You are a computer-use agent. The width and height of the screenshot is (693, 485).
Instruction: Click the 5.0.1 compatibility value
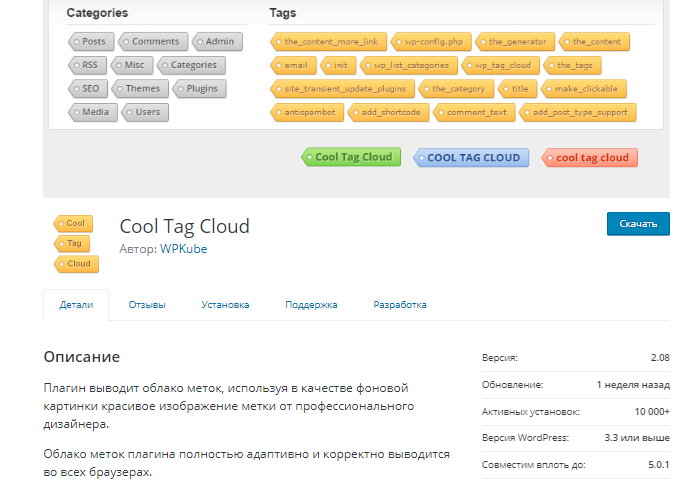659,465
